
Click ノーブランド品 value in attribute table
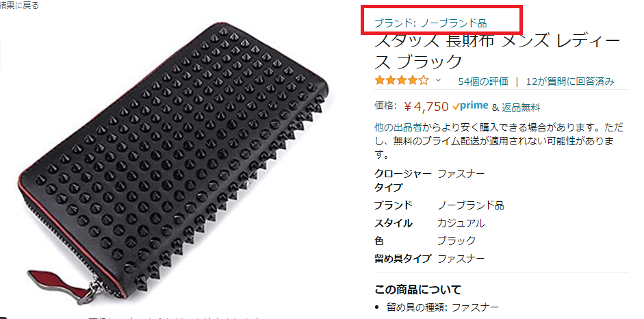click(x=471, y=205)
